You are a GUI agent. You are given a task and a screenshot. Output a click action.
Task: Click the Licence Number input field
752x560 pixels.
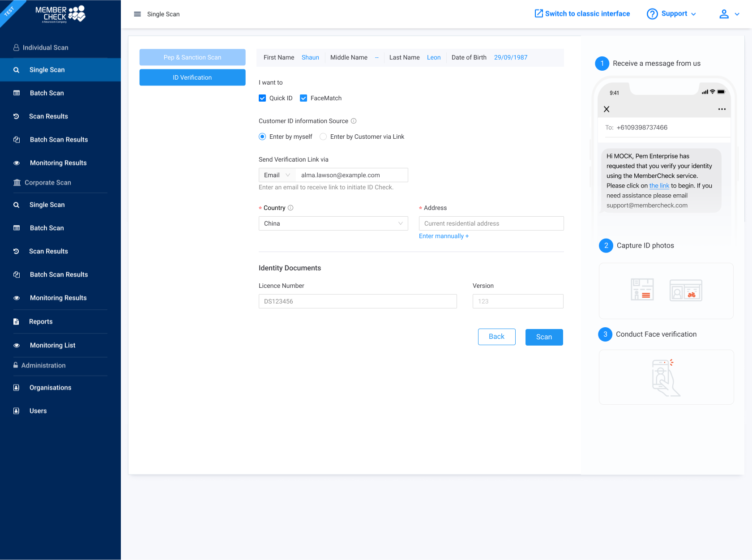click(x=357, y=301)
